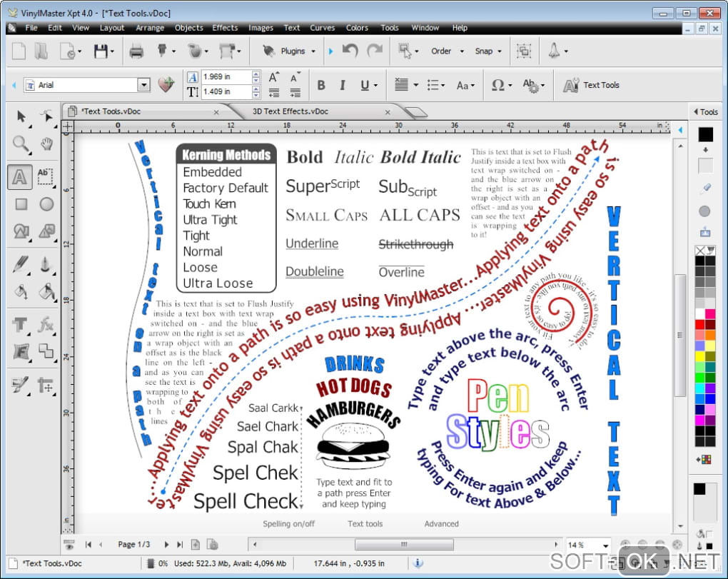The width and height of the screenshot is (728, 579).
Task: Close the 3D Text Effects.vDoc tab
Action: click(x=388, y=112)
